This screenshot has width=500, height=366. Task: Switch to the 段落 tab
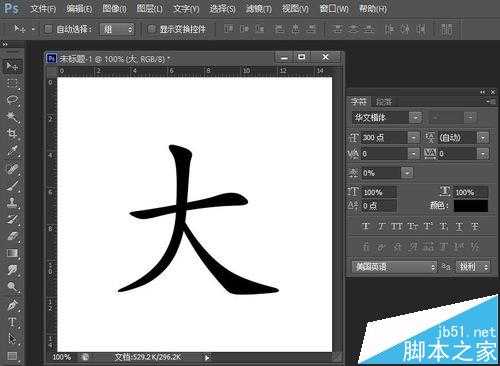point(384,101)
